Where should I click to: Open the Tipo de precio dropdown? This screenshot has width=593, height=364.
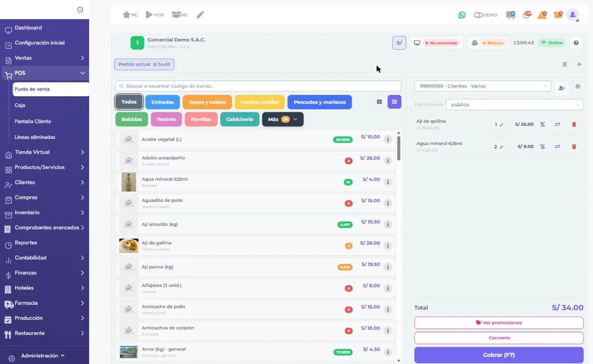(x=515, y=104)
